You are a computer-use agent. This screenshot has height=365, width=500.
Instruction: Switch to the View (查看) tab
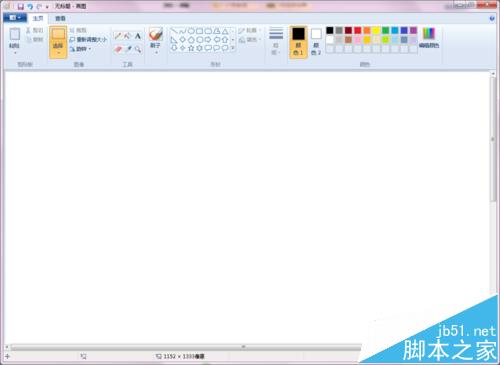point(60,18)
